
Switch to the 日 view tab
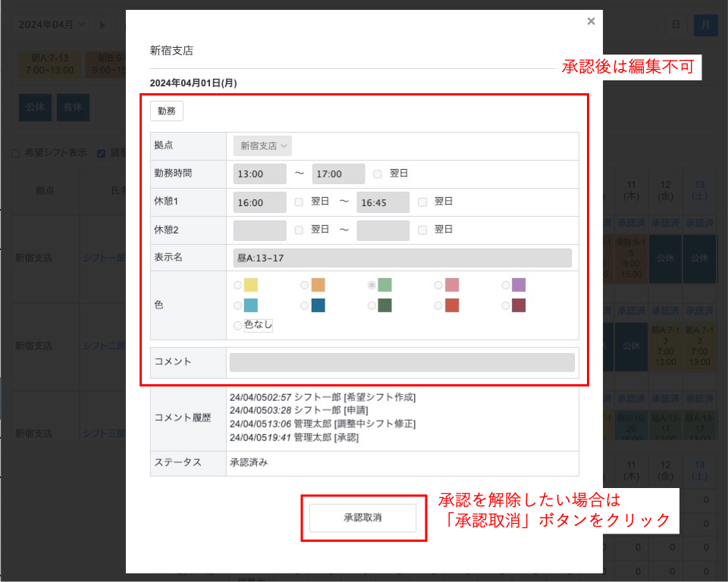pos(675,25)
